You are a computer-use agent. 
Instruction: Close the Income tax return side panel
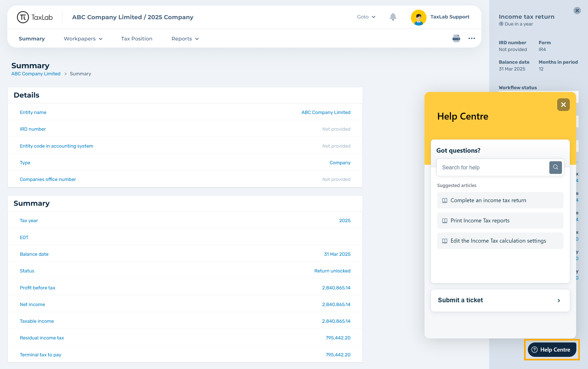coord(577,10)
